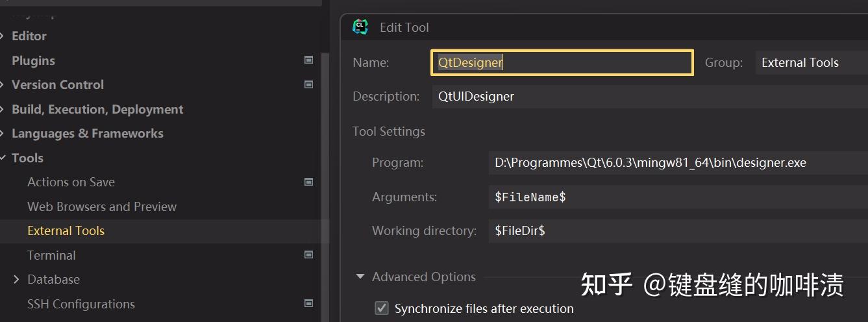The image size is (868, 322).
Task: Click the project-level icon beside Version Control
Action: [x=309, y=84]
